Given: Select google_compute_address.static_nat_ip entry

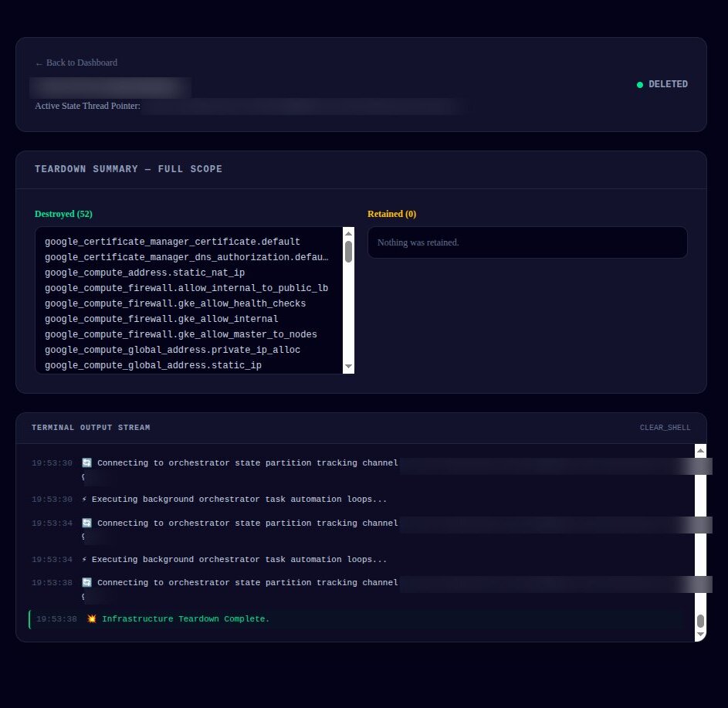Looking at the screenshot, I should pyautogui.click(x=144, y=273).
